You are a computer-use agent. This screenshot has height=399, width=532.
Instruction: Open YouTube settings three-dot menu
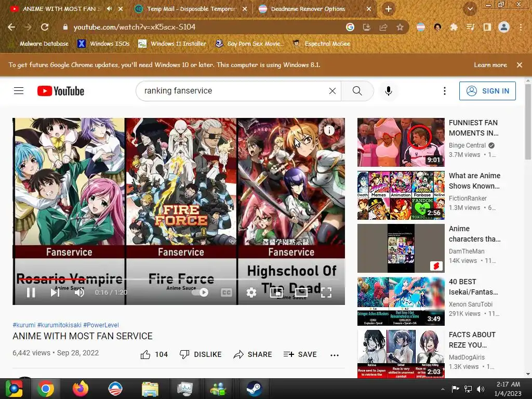point(445,90)
